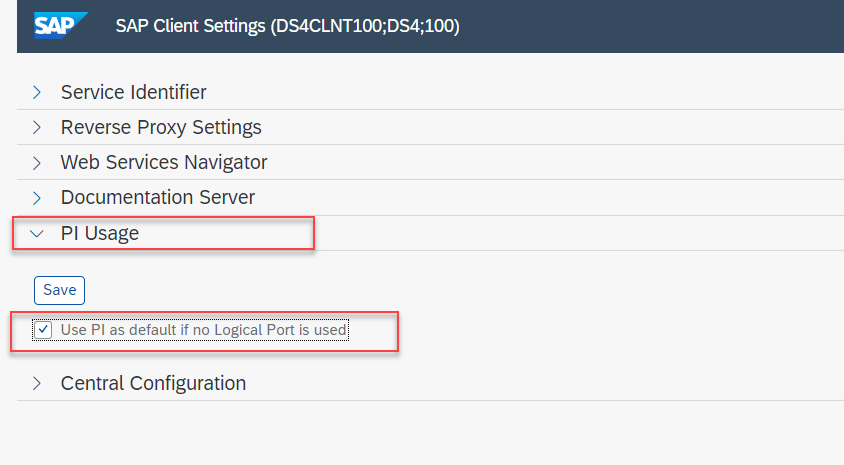Expand Reverse Proxy Settings chevron arrow

37,128
